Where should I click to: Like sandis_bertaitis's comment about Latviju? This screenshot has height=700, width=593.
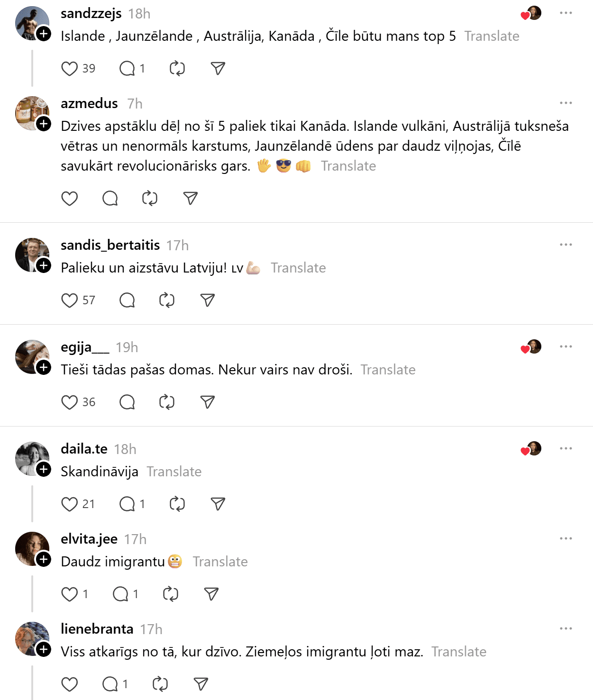(70, 300)
